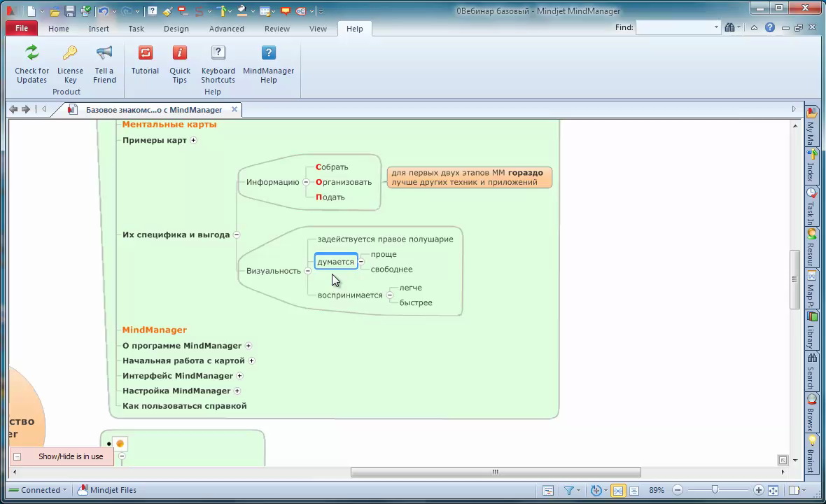The height and width of the screenshot is (504, 826).
Task: Switch to the View ribbon tab
Action: point(318,29)
